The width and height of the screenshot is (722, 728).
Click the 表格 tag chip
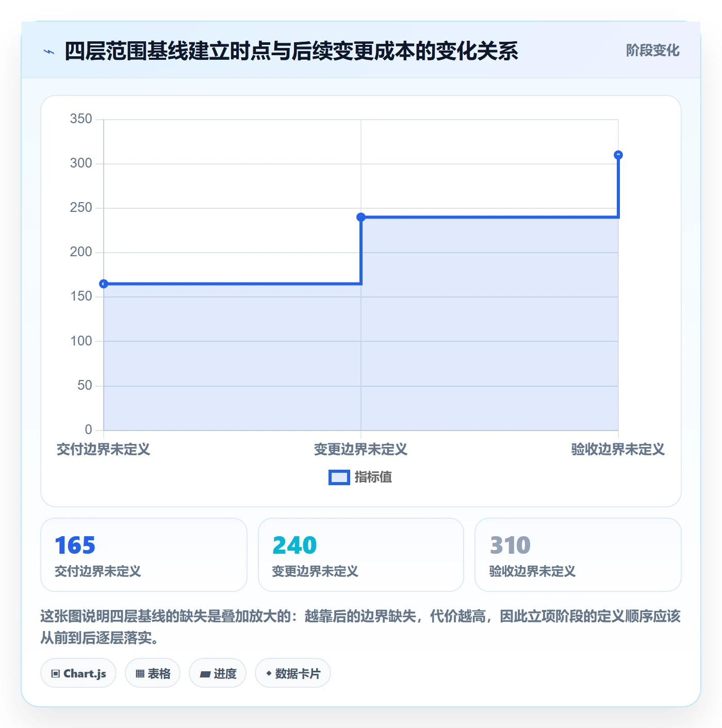pos(153,673)
